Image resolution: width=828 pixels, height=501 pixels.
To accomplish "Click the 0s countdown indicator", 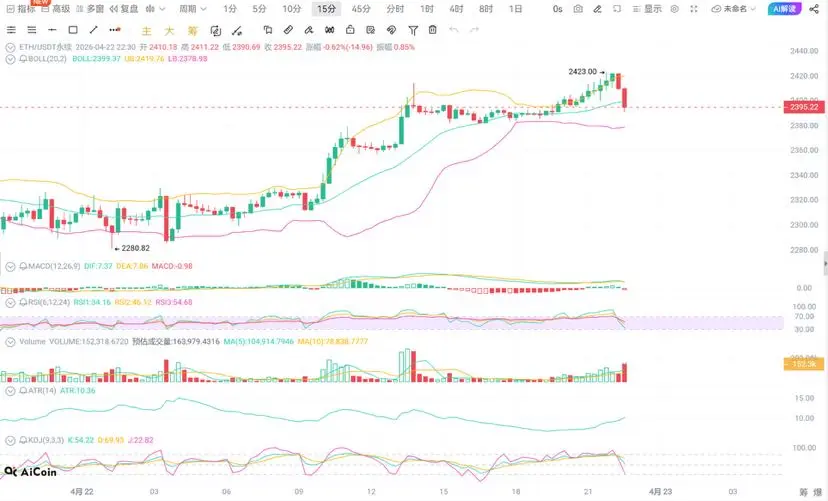I will click(558, 9).
